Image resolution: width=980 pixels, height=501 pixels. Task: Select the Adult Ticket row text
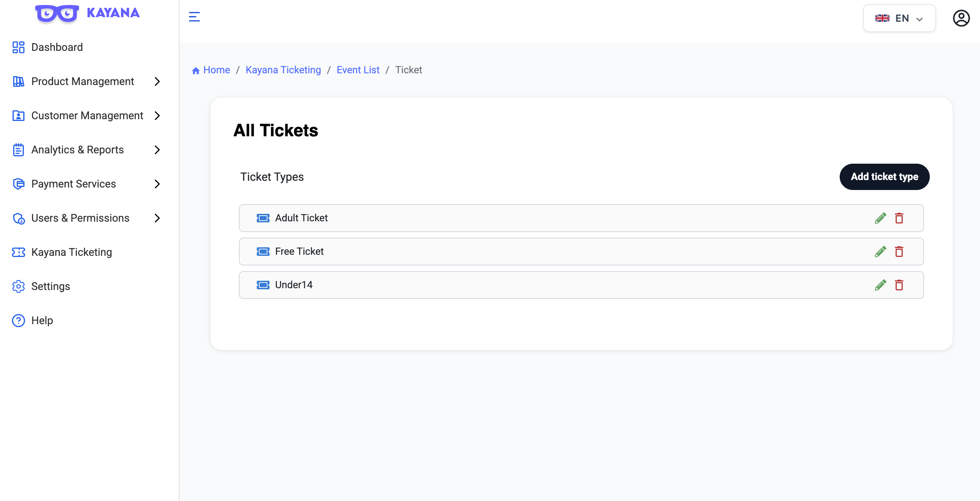[301, 218]
